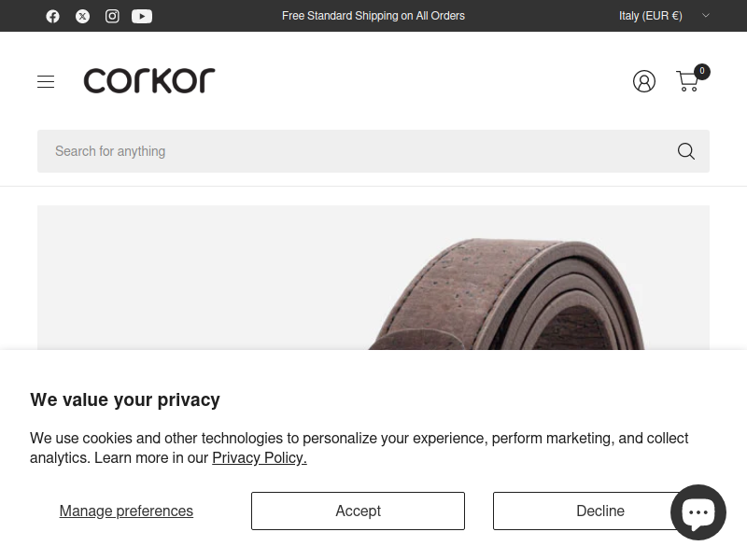747x560 pixels.
Task: Accept the cookie privacy notice
Action: 358,511
